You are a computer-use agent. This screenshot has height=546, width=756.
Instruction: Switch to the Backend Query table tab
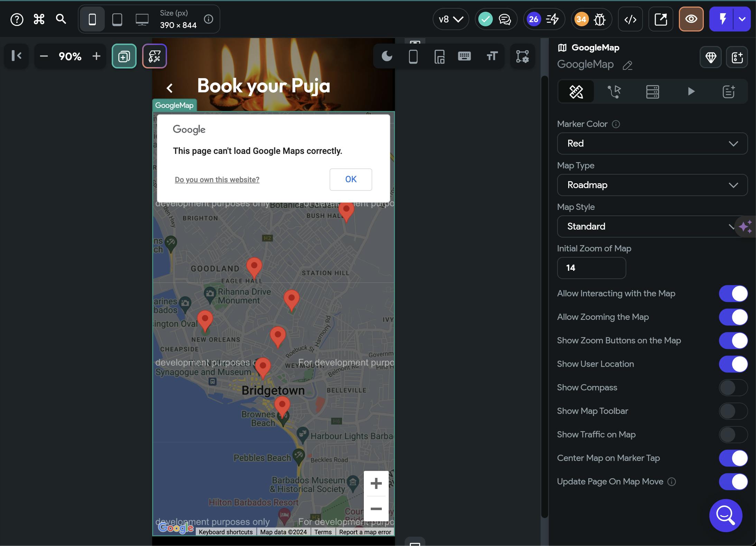(652, 92)
